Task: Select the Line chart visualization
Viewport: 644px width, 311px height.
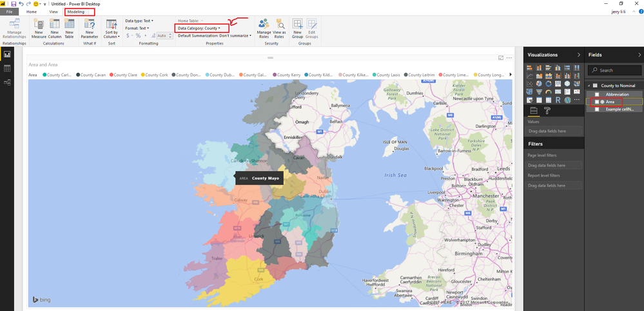Action: (530, 75)
